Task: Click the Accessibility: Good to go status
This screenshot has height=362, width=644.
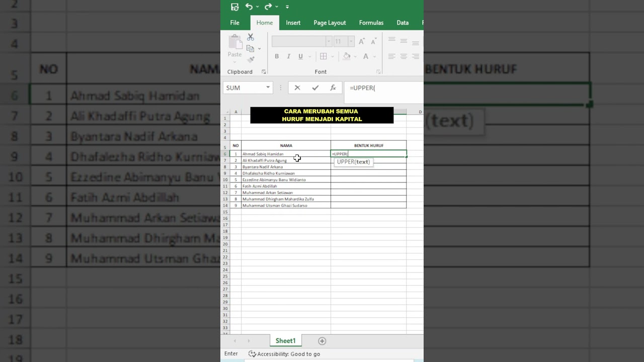Action: [285, 354]
